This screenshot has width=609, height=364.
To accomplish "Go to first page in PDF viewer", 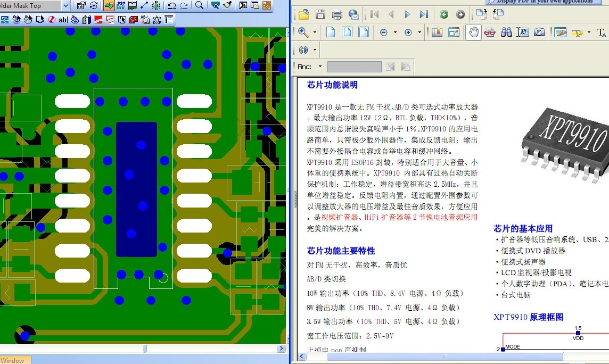I will coord(374,15).
